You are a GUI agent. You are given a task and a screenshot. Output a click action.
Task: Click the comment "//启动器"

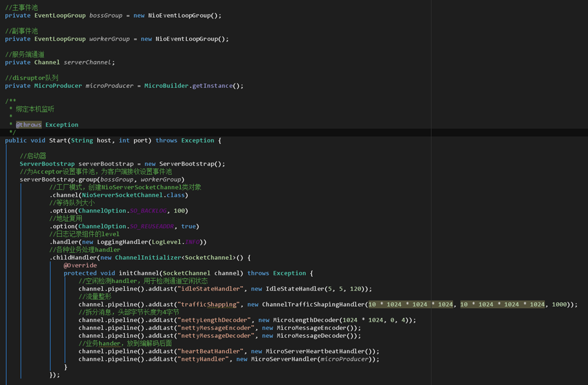pyautogui.click(x=33, y=156)
